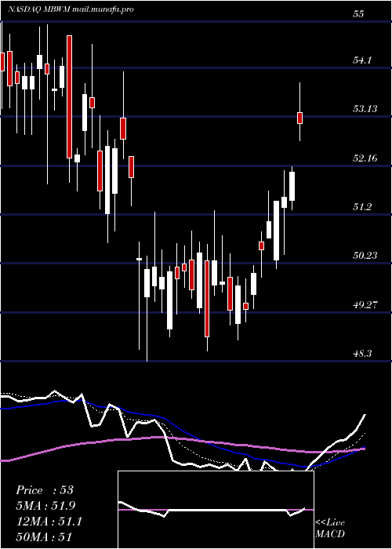Select the 48.3 price axis label
Viewport: 392px width, 549px height.
click(x=361, y=354)
